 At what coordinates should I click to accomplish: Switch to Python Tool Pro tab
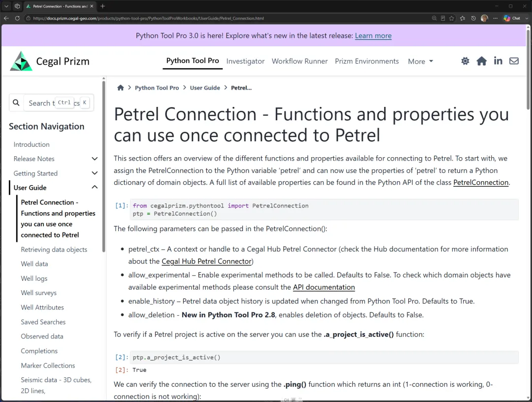193,61
